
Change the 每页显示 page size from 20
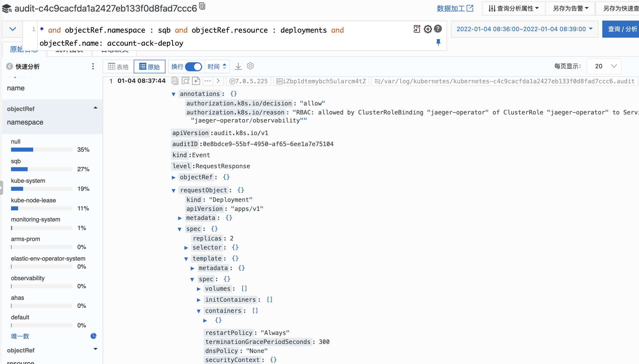pyautogui.click(x=604, y=66)
